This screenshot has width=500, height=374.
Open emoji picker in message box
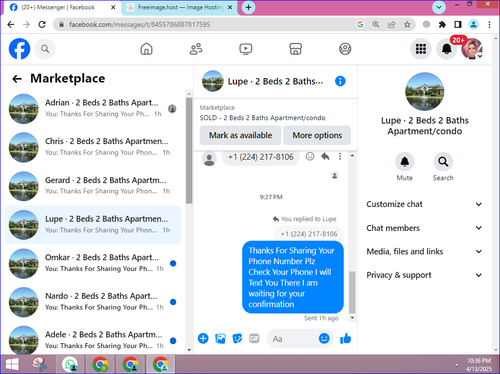(324, 338)
